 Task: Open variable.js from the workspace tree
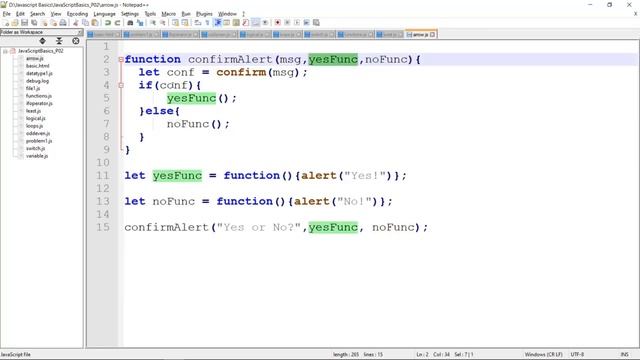37,156
